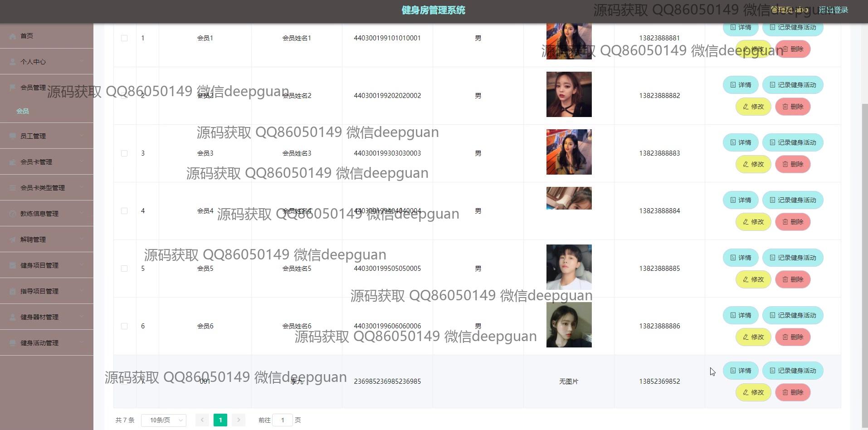Image resolution: width=868 pixels, height=430 pixels.
Task: Click the flag icon beside 会员管理
Action: (13, 88)
